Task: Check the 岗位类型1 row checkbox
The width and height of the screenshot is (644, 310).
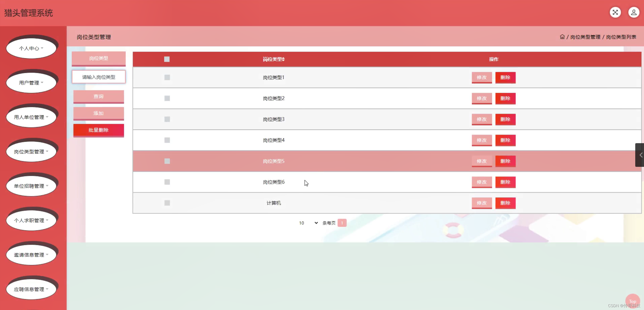Action: [x=167, y=78]
